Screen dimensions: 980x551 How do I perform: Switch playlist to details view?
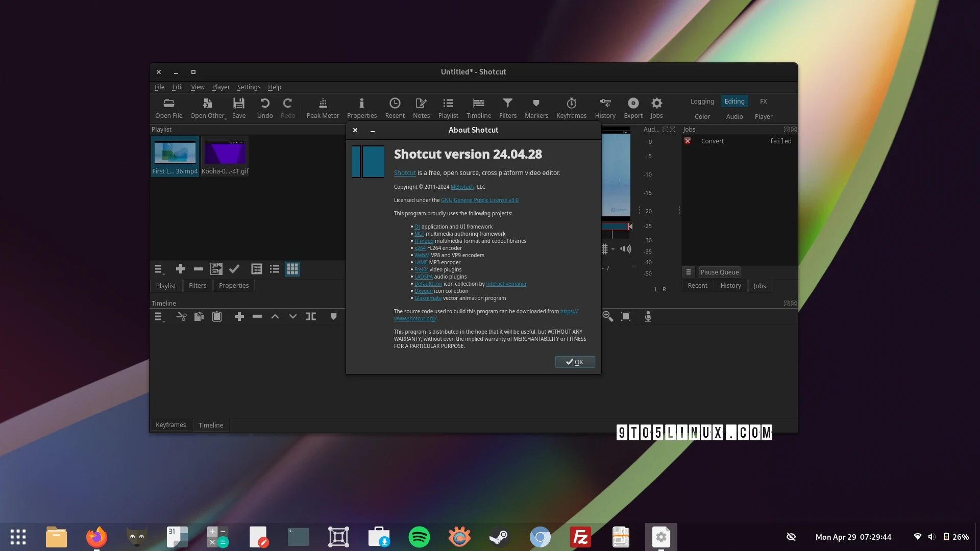coord(257,269)
